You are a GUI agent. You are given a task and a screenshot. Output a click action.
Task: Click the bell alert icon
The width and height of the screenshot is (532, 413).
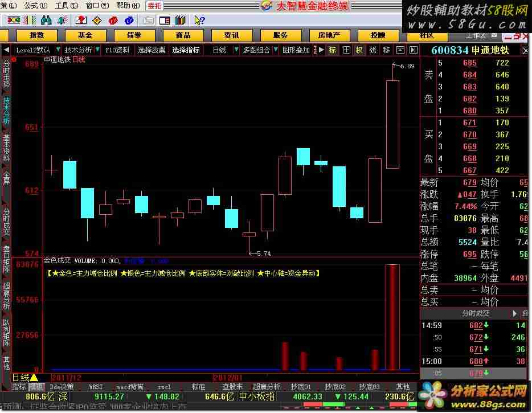click(x=62, y=20)
